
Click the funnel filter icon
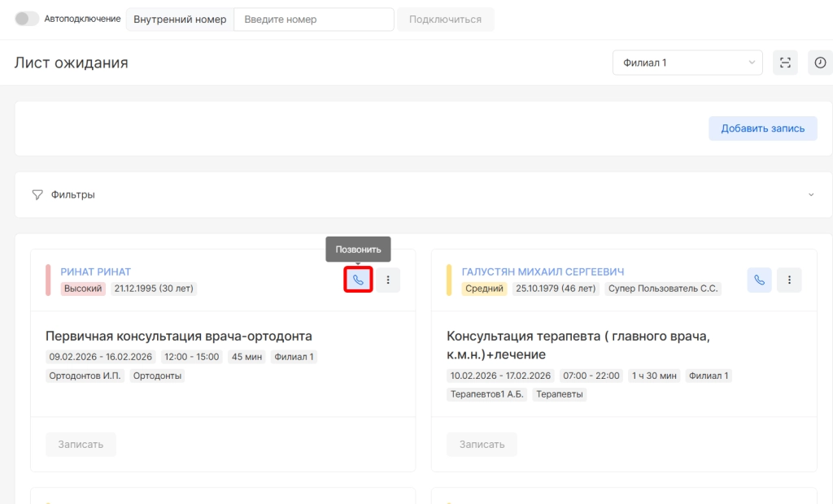point(37,195)
